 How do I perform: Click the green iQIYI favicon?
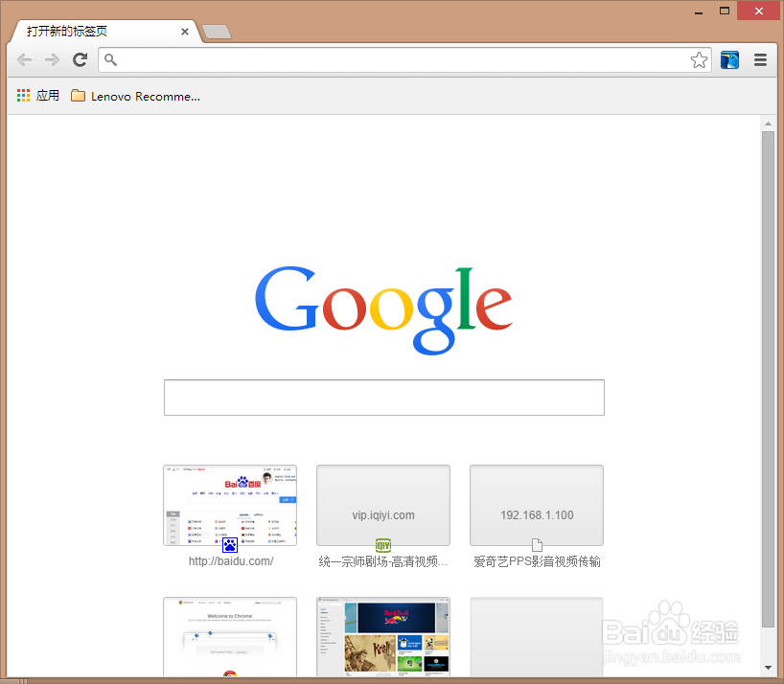(x=383, y=544)
